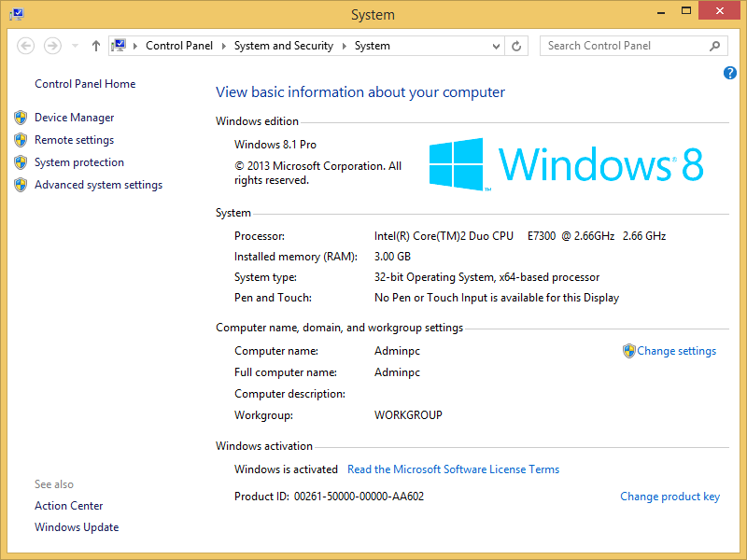Open Help with the blue question mark
Screen dimensions: 747x560
(x=729, y=73)
